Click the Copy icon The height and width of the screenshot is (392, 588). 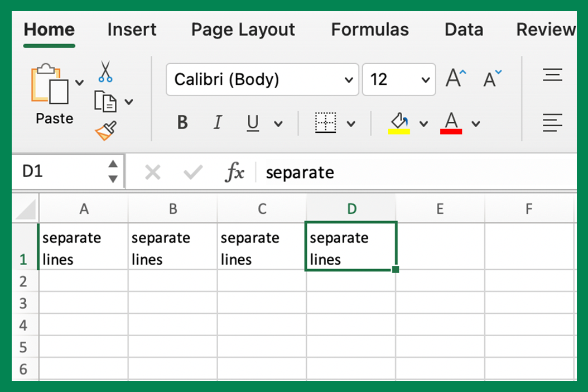[x=105, y=101]
